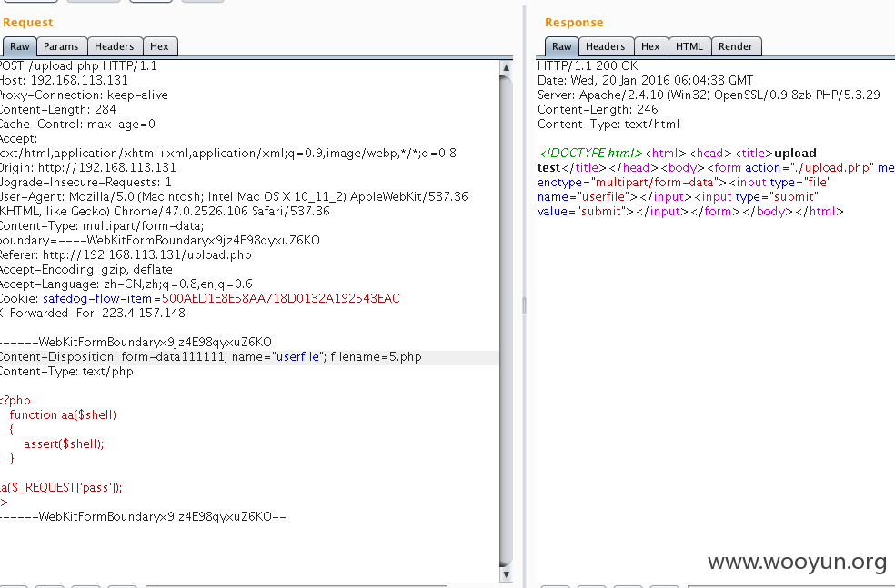The image size is (895, 588).
Task: Click the request pane vertical scrollbar thumb
Action: (506, 319)
